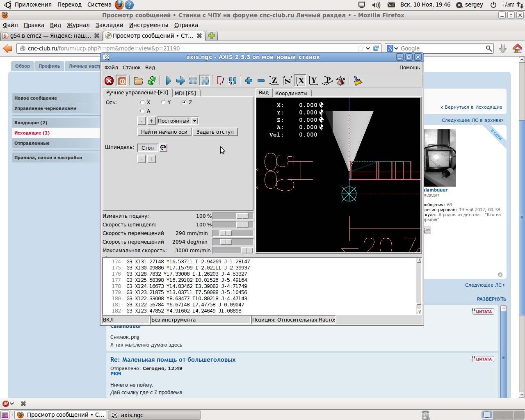Start program run with the blue play icon

168,81
